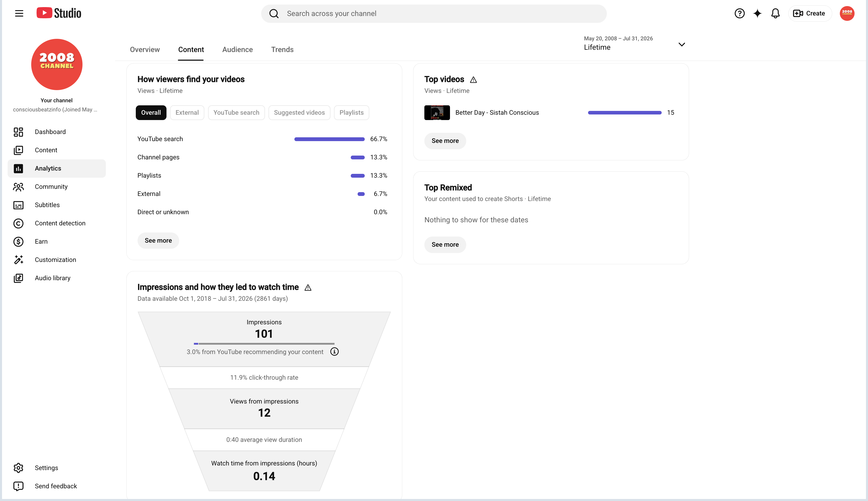This screenshot has height=501, width=868.
Task: Switch to the Overview tab
Action: pos(145,49)
